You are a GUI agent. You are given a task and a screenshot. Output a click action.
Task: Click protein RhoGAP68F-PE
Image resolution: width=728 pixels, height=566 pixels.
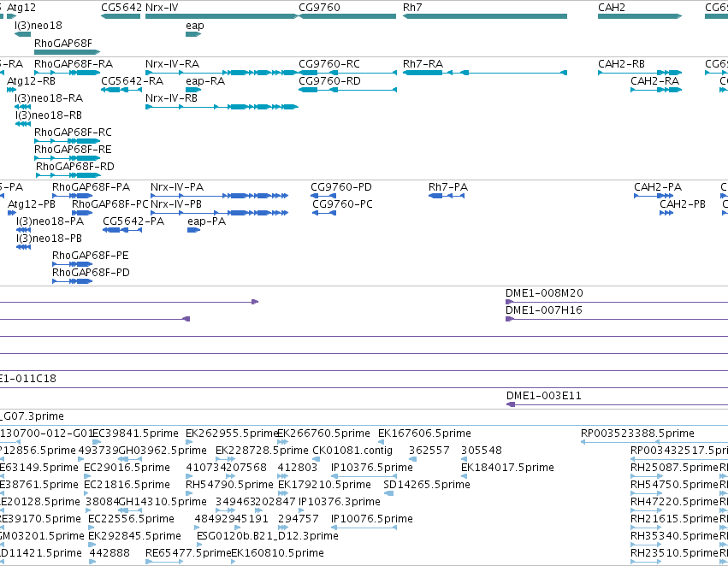coord(90,256)
